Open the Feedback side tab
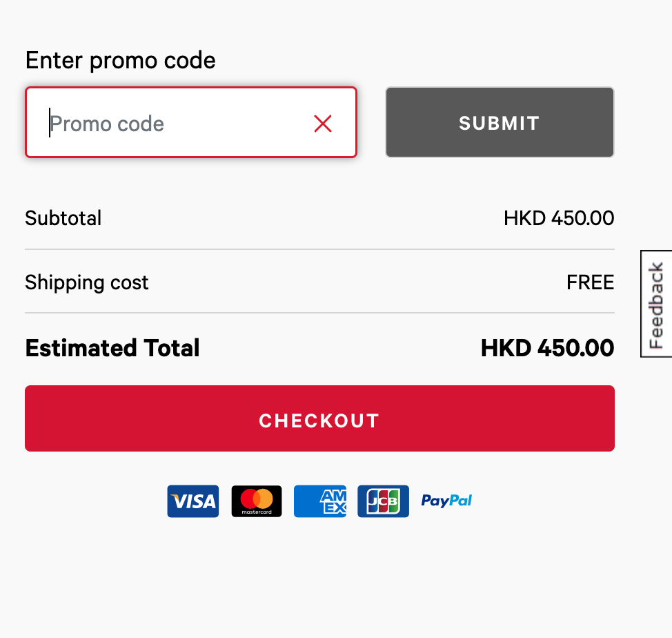This screenshot has width=672, height=638. click(x=656, y=304)
